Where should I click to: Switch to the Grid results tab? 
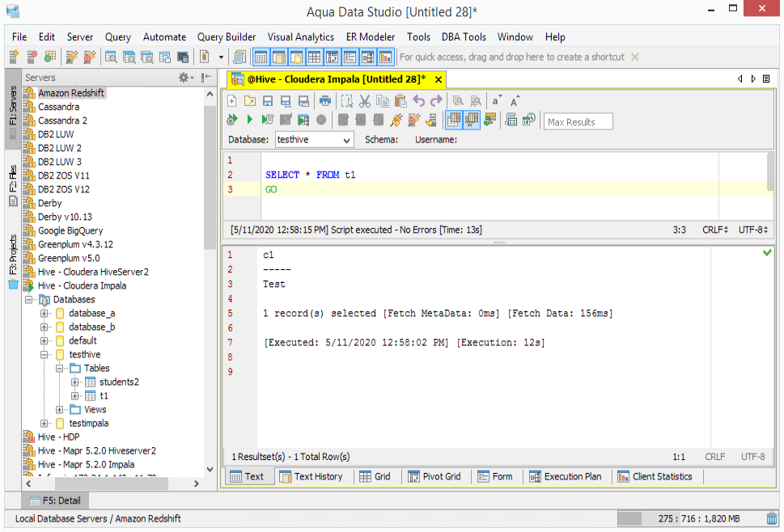375,476
